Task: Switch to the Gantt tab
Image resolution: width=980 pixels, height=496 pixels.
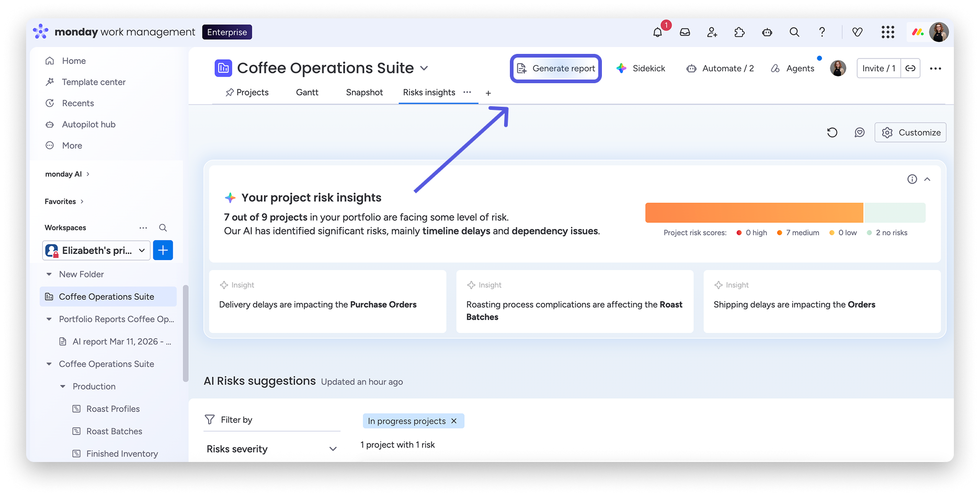Action: (307, 93)
